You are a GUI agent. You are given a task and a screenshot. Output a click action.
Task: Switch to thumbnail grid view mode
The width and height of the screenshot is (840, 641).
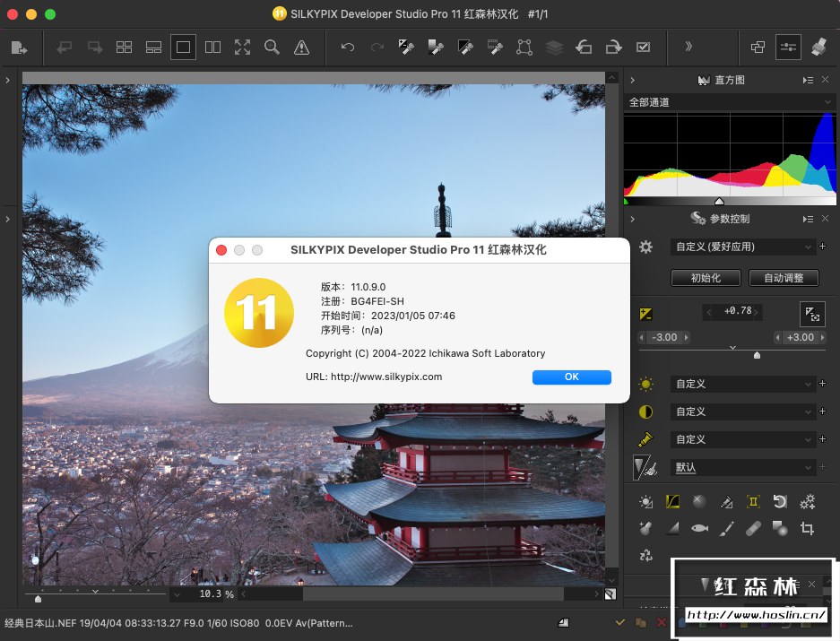pyautogui.click(x=125, y=48)
